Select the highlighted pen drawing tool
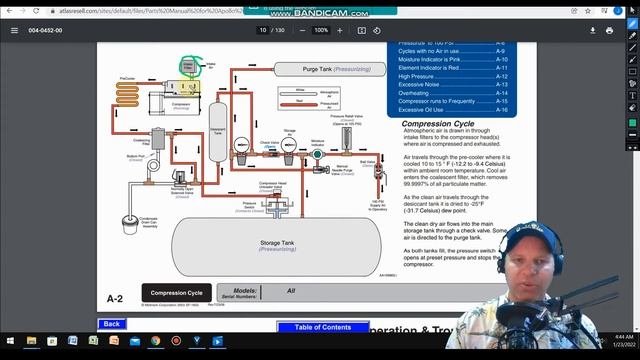Viewport: 640px width, 360px height. 633,24
